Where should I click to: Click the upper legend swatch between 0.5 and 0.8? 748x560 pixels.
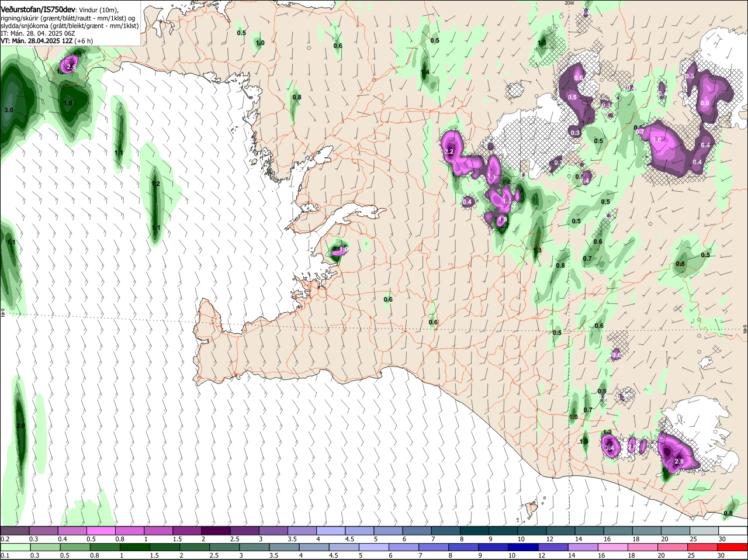[101, 531]
